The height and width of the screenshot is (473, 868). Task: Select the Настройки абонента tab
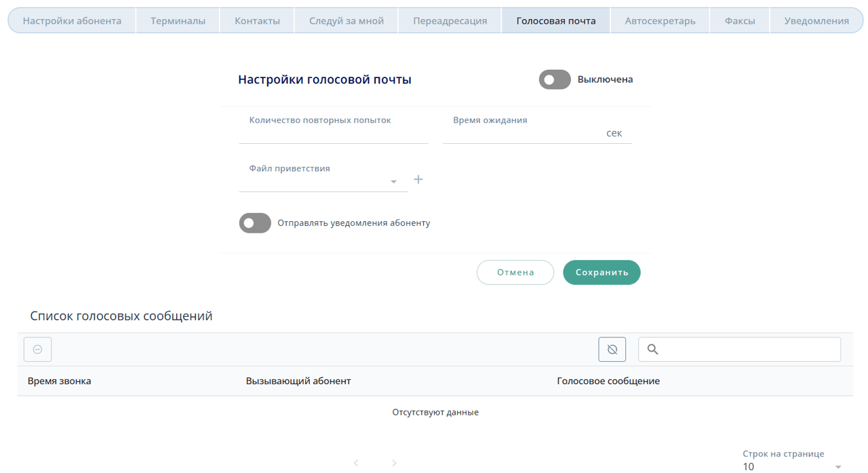pyautogui.click(x=72, y=21)
